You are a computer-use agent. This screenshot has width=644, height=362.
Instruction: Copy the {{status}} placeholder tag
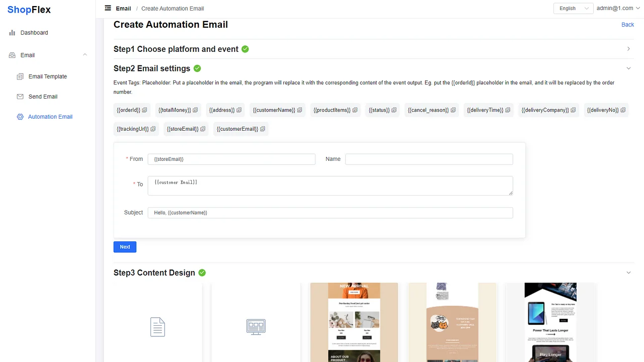point(393,110)
